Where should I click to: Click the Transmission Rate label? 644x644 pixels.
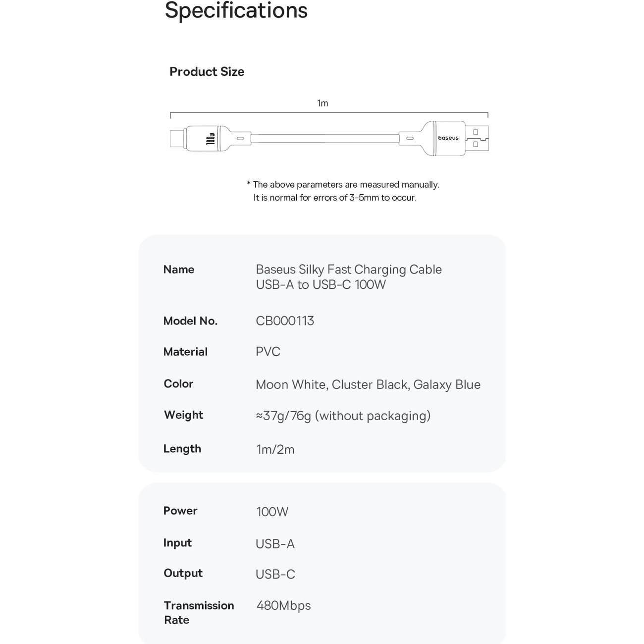click(199, 613)
